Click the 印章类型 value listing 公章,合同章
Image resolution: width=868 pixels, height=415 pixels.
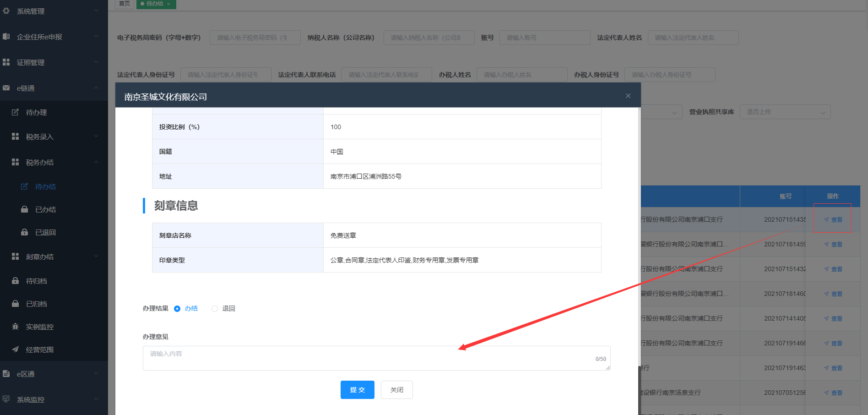405,260
